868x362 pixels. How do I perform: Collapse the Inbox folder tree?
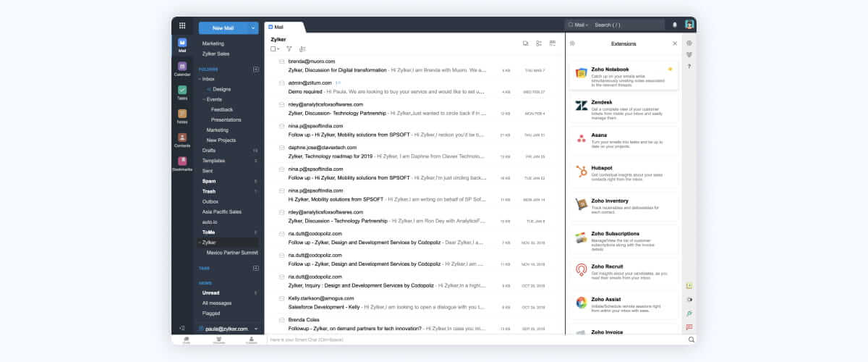coord(199,79)
